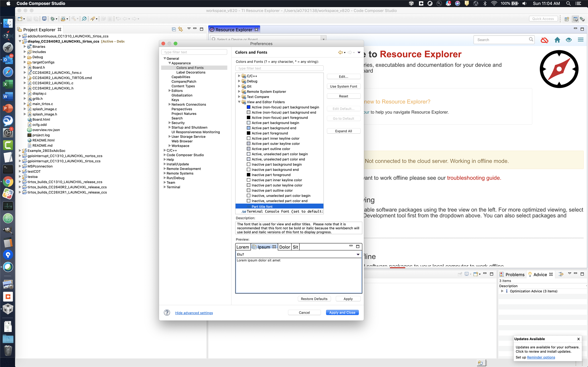
Task: Switch to the Problems tab
Action: click(512, 275)
